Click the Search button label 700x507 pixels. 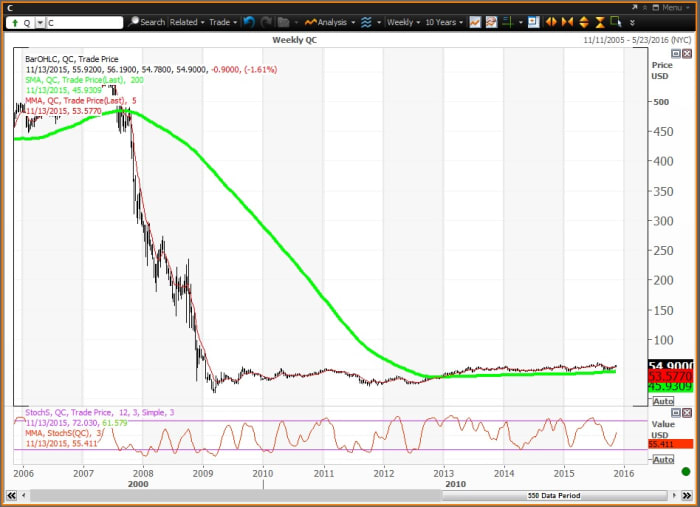click(153, 22)
